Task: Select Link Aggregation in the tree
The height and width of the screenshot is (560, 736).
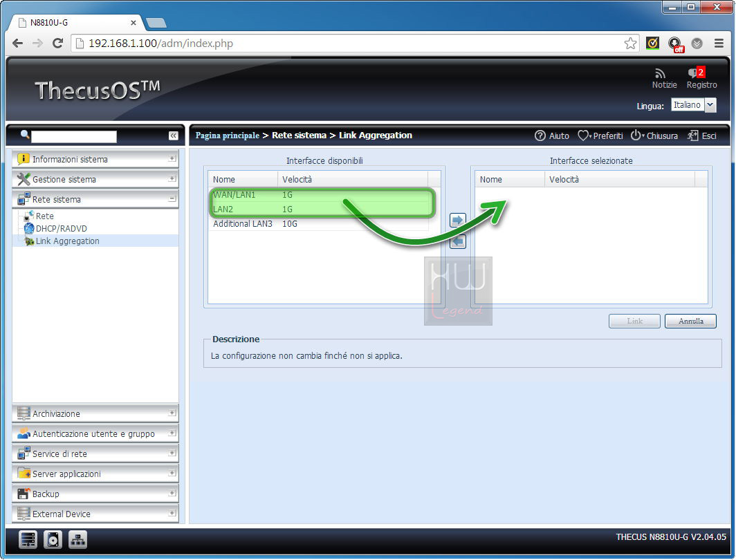Action: tap(68, 241)
